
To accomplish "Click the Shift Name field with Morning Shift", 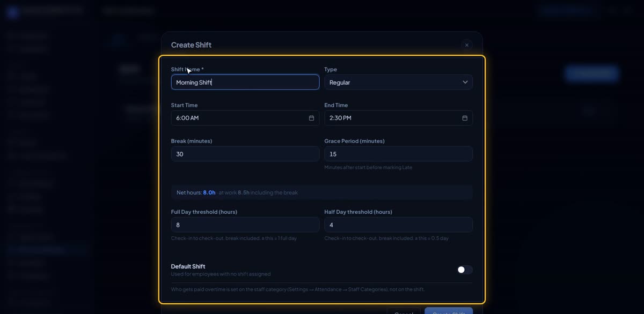I will click(245, 82).
